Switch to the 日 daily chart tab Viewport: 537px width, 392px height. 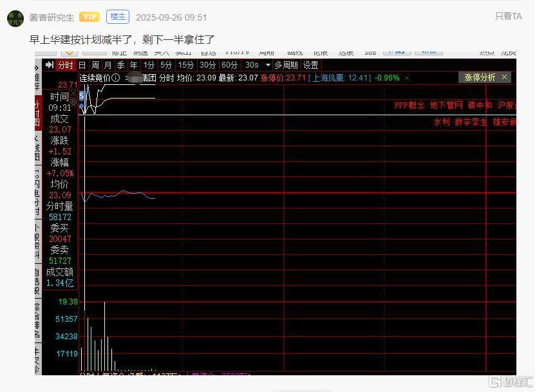(x=82, y=65)
